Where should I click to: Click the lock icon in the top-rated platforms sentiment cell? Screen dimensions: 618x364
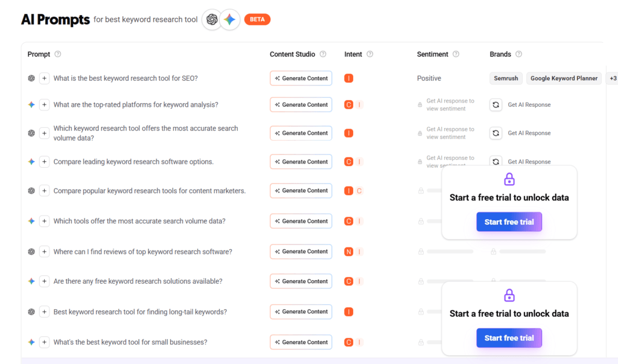[420, 105]
